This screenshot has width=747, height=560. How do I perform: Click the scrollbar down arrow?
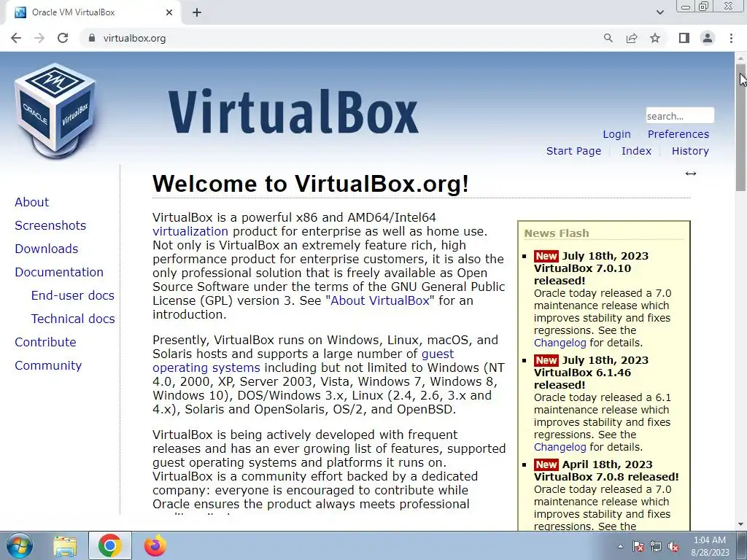pos(741,524)
